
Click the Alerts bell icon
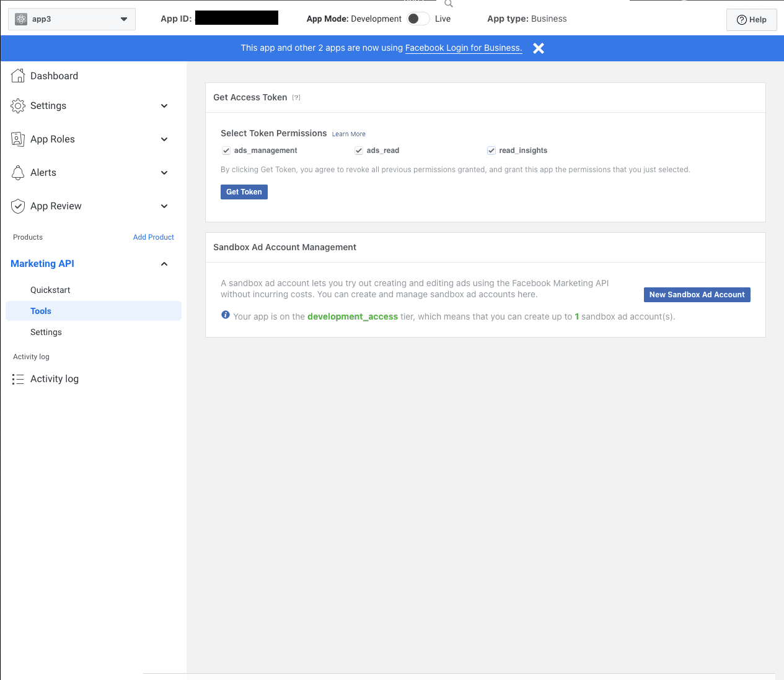(18, 173)
